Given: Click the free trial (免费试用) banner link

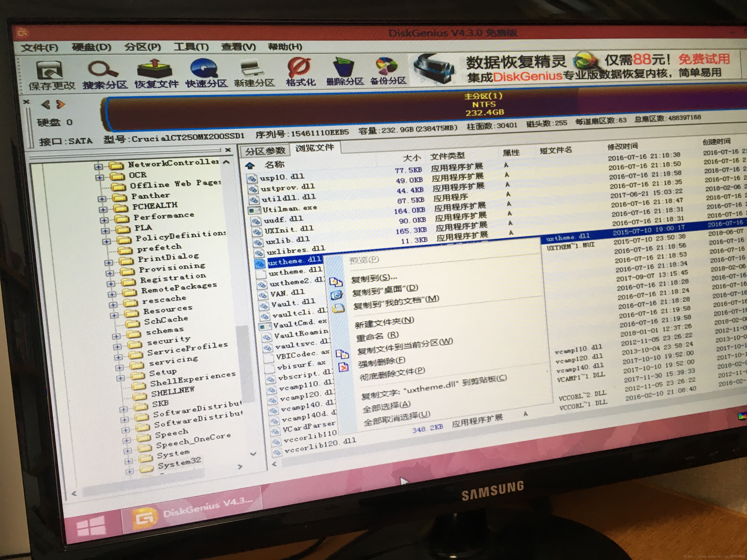Looking at the screenshot, I should tap(704, 59).
